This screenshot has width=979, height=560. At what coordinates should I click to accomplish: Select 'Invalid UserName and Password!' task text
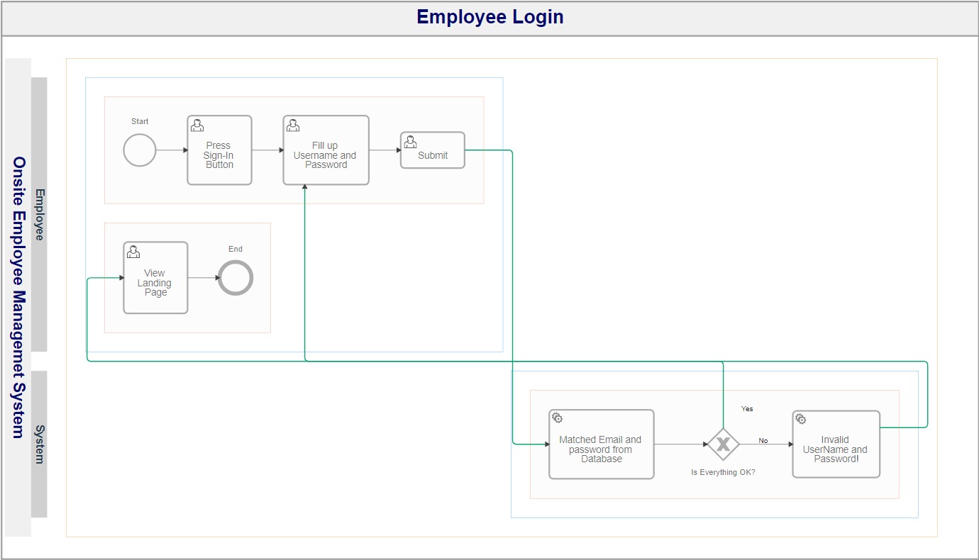coord(835,449)
